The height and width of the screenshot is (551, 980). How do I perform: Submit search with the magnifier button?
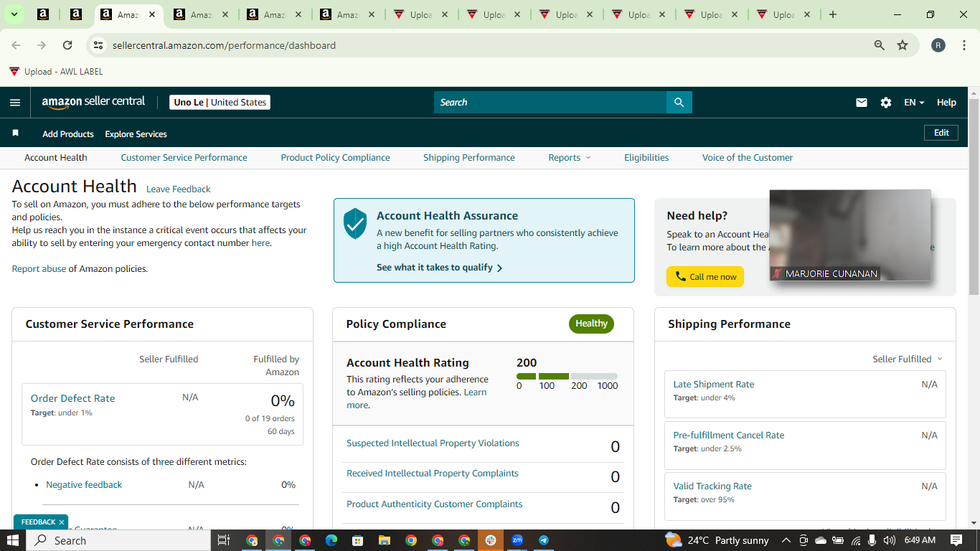(x=679, y=103)
